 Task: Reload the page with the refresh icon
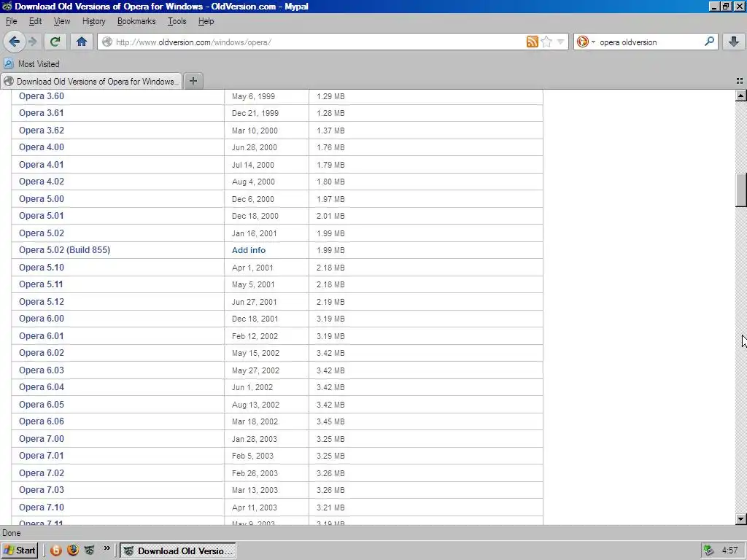55,42
